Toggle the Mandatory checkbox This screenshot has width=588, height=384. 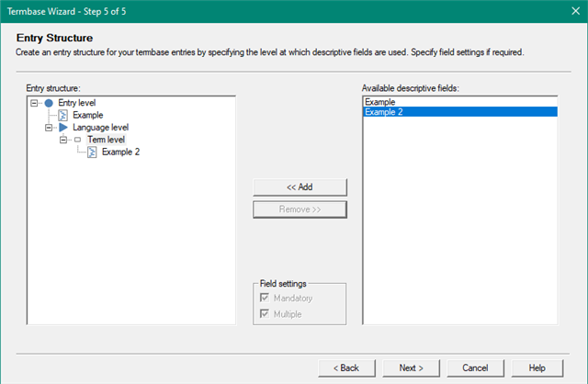point(265,299)
